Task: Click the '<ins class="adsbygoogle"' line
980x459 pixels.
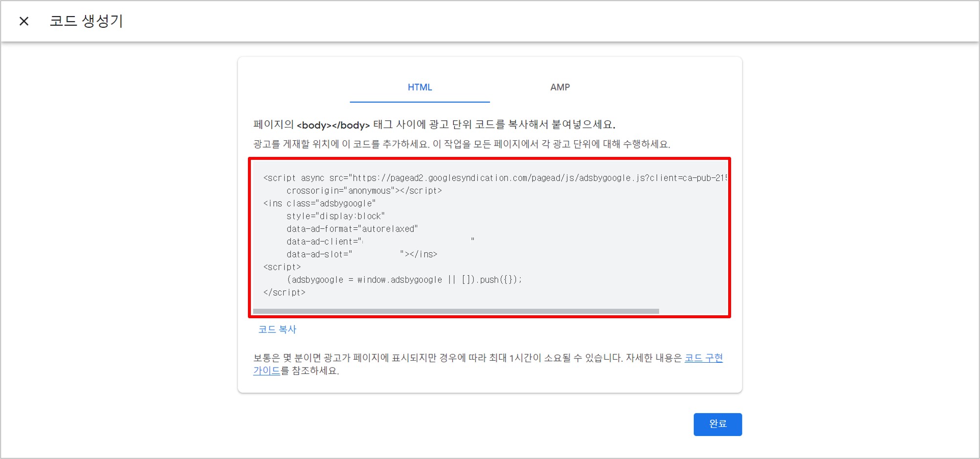Action: tap(319, 203)
